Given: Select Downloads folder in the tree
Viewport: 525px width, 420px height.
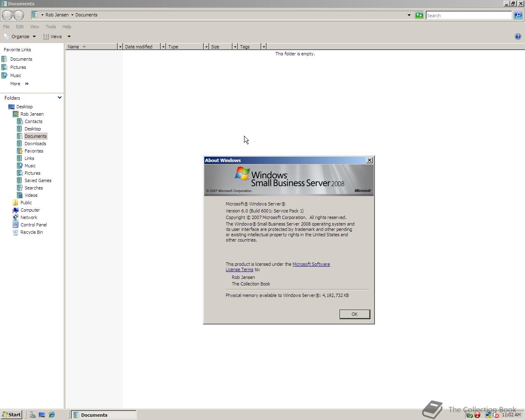Looking at the screenshot, I should 35,144.
